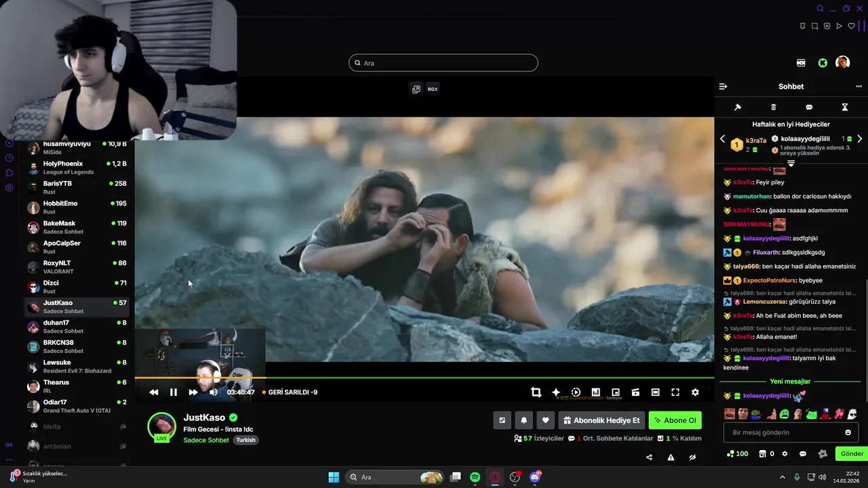
Task: Click the Abone Ol subscribe button
Action: 675,420
